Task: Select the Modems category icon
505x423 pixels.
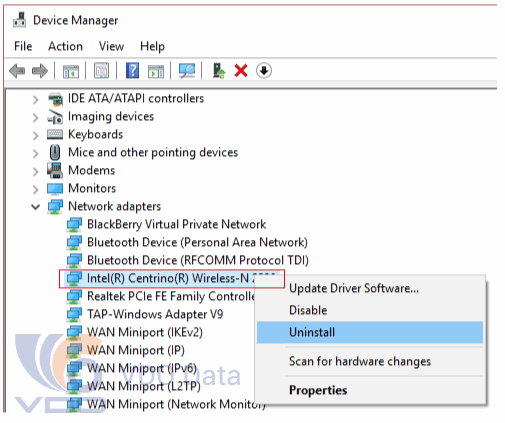Action: [x=55, y=170]
